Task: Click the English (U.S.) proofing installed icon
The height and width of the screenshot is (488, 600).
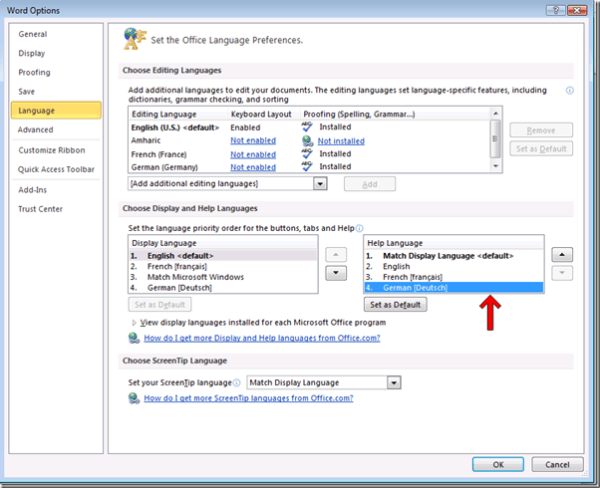Action: 307,127
